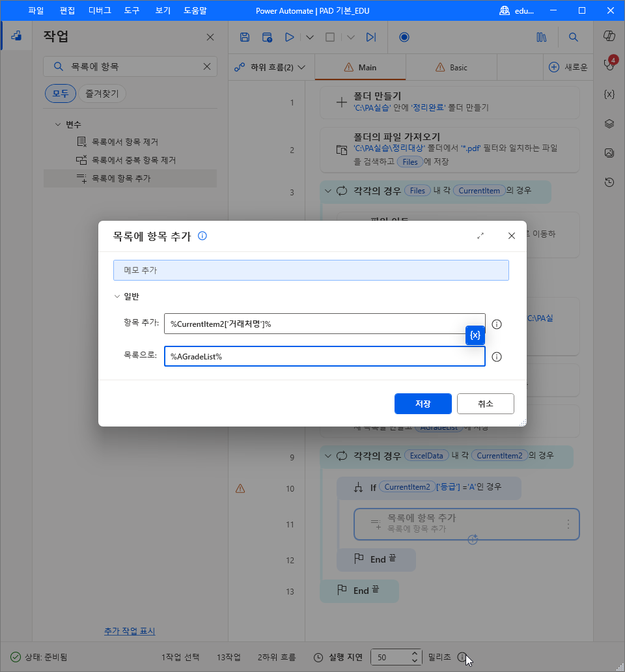625x672 pixels.
Task: Collapse the 변수 action group
Action: (58, 124)
